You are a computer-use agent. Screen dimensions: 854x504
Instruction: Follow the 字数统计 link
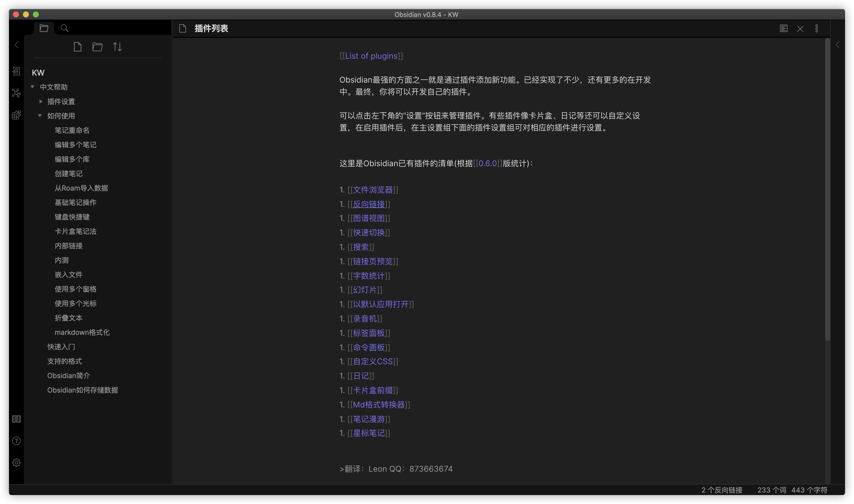coord(369,276)
